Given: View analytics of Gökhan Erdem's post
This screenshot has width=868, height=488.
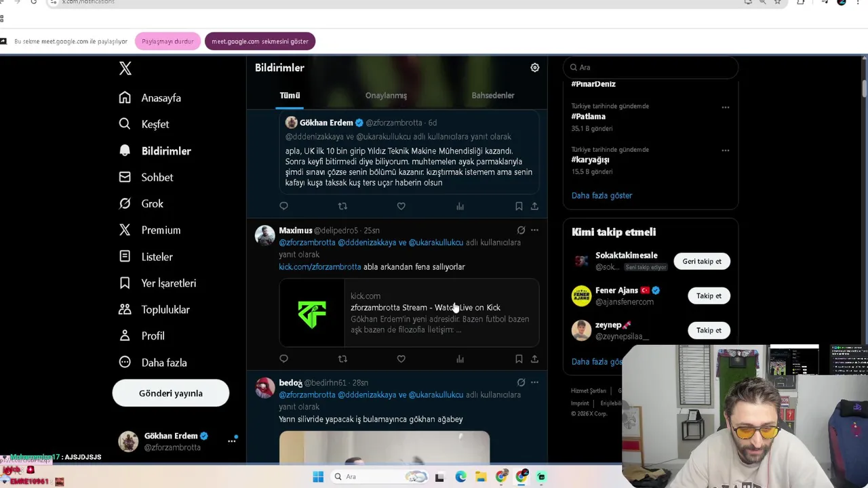Looking at the screenshot, I should coord(460,206).
